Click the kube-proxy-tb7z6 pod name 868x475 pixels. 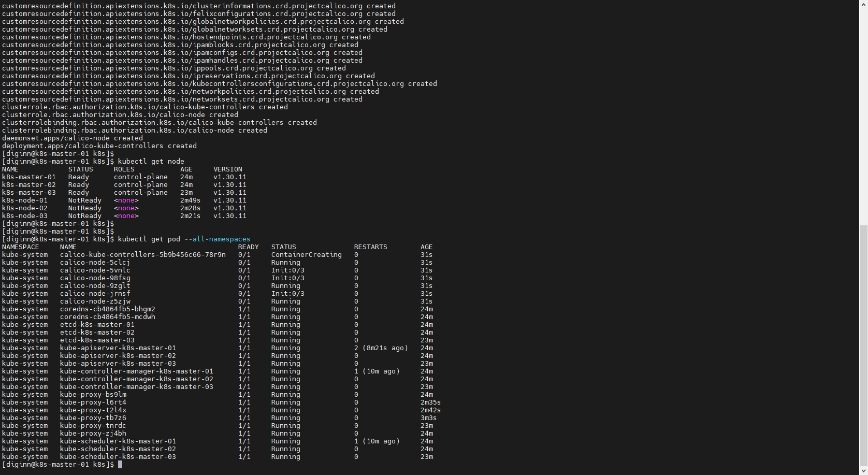93,418
